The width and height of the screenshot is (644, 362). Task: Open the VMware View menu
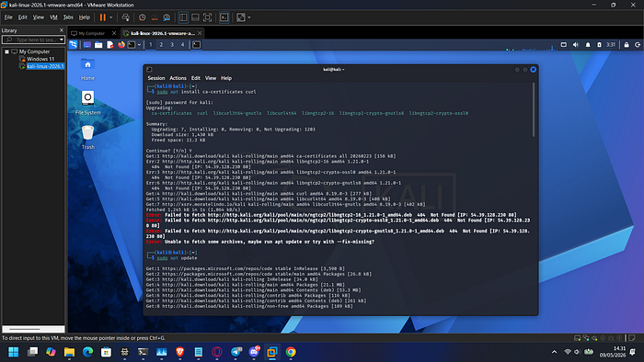pyautogui.click(x=39, y=17)
